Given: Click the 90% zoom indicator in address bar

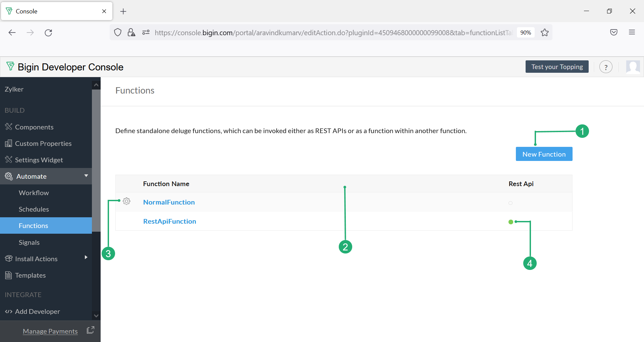Looking at the screenshot, I should coord(526,33).
